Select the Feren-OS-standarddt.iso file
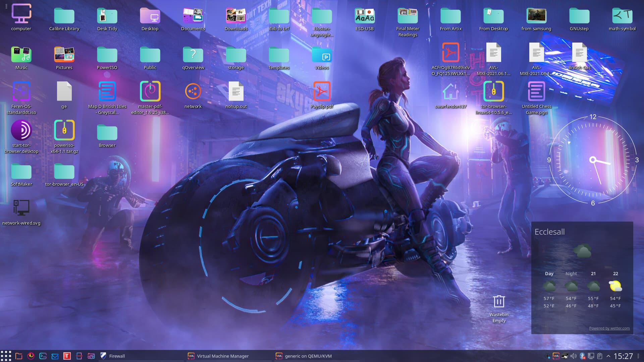This screenshot has height=362, width=644. 21,98
